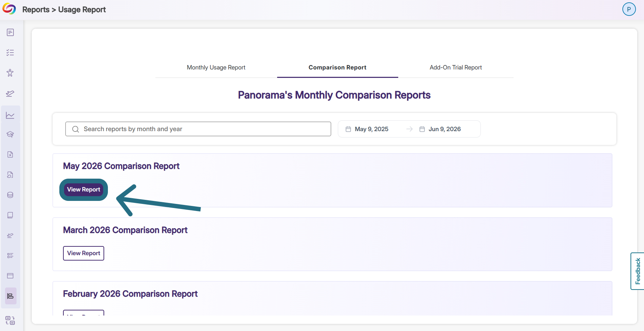The width and height of the screenshot is (644, 331).
Task: Click the upper airplane takeoff sidebar icon
Action: 10,93
